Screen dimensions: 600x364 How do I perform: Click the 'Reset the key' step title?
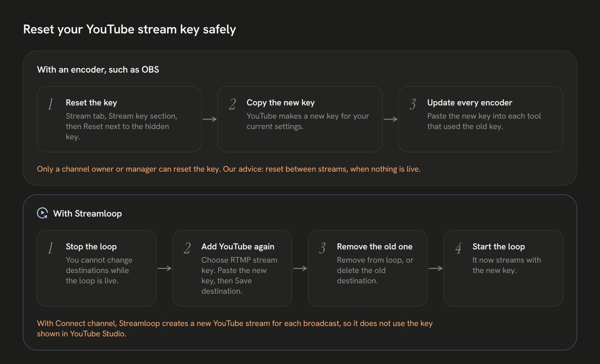[91, 103]
